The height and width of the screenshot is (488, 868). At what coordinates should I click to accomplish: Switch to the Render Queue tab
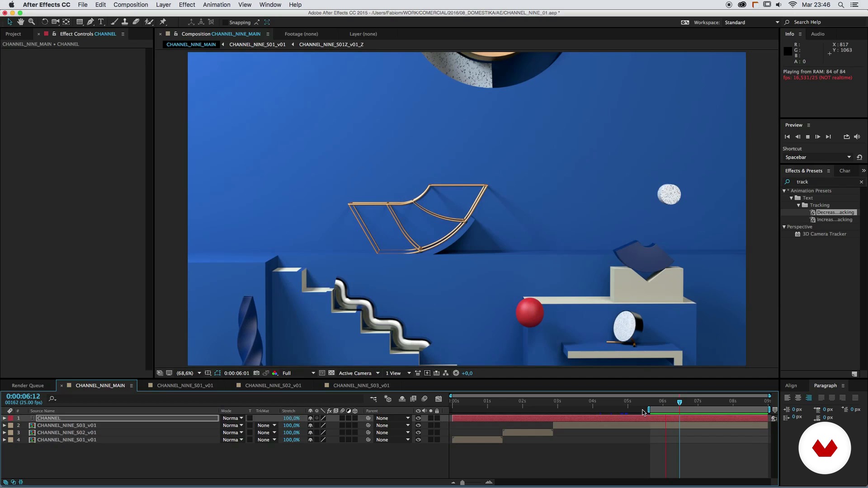pyautogui.click(x=28, y=385)
